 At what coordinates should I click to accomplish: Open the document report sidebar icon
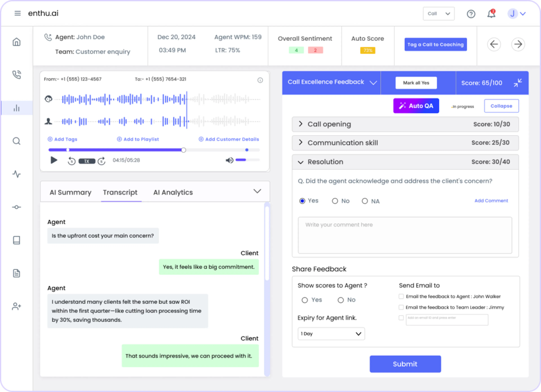16,273
